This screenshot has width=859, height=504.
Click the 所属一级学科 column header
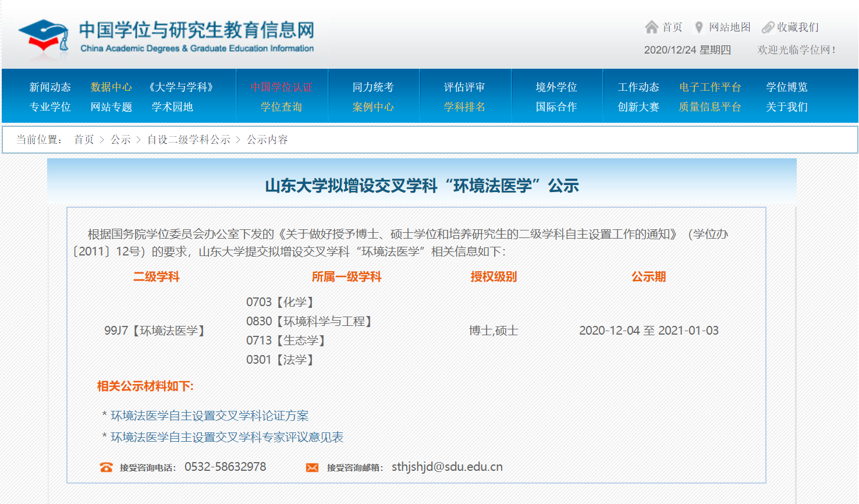pyautogui.click(x=347, y=277)
